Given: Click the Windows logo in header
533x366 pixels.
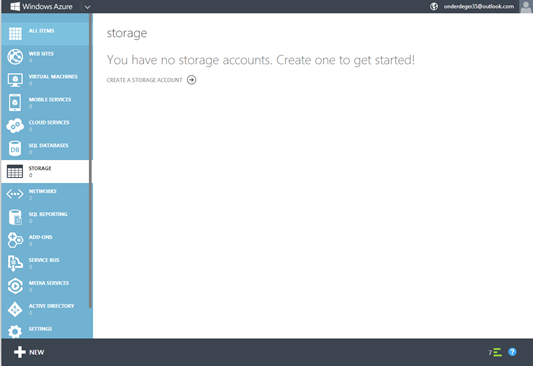Looking at the screenshot, I should point(15,6).
